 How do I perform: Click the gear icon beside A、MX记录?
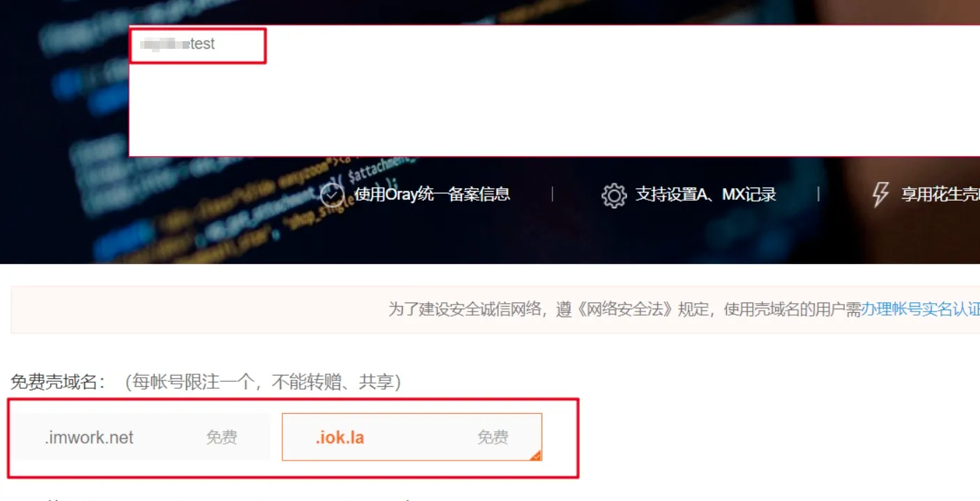[x=614, y=196]
